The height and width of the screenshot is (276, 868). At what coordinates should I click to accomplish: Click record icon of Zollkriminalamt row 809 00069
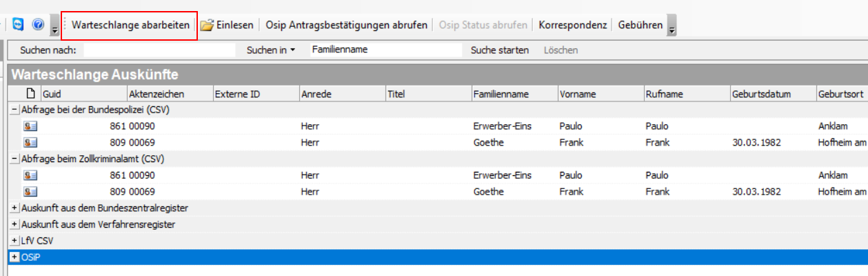[x=30, y=192]
